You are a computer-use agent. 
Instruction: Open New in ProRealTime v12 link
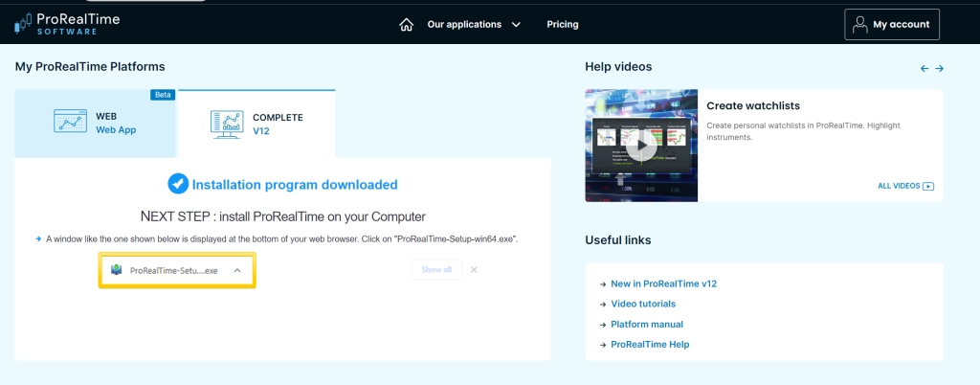click(x=662, y=284)
